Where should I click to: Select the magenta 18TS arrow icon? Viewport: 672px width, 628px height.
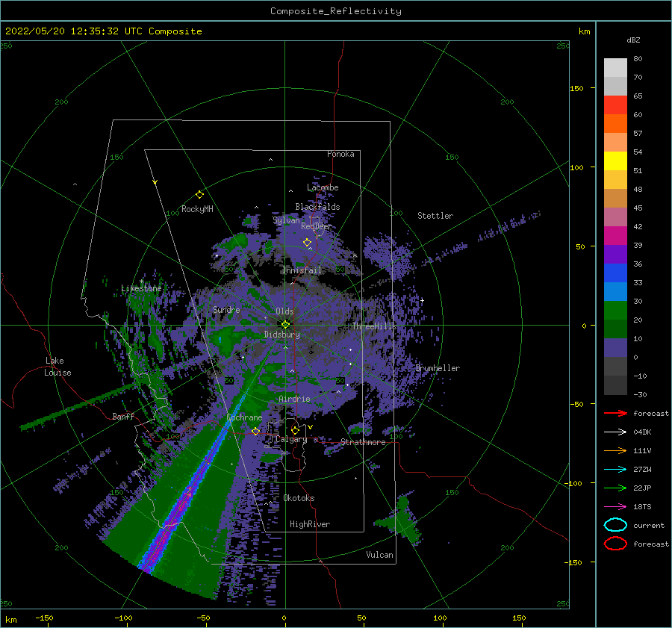click(615, 506)
